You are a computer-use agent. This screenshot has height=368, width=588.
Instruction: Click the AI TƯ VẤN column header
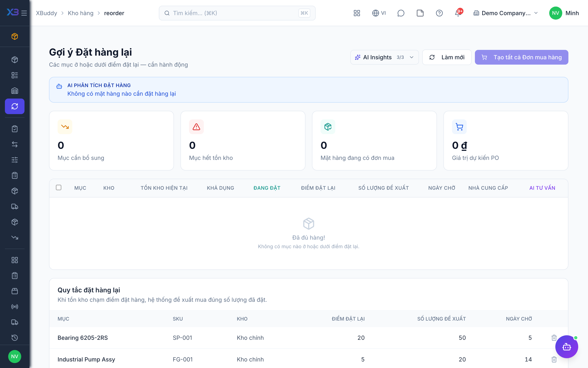pyautogui.click(x=542, y=188)
